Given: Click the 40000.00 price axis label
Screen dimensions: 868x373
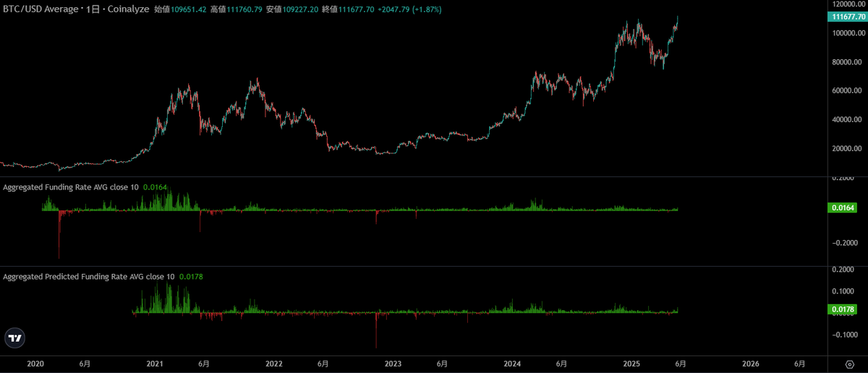Looking at the screenshot, I should click(848, 119).
